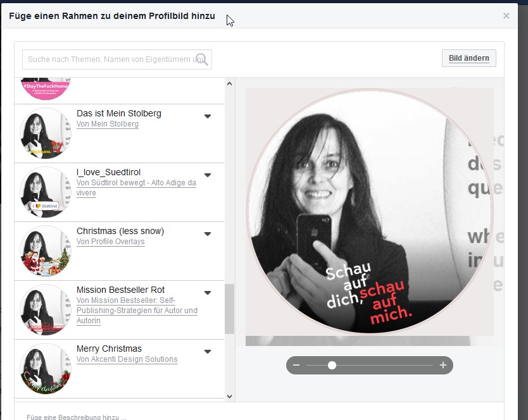
Task: Click the plus zoom-in icon
Action: pyautogui.click(x=443, y=366)
